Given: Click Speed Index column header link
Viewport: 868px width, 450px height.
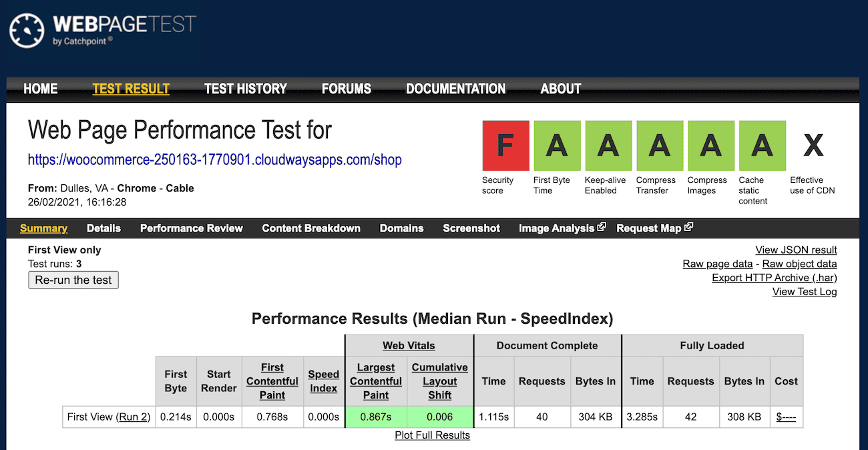Looking at the screenshot, I should [324, 381].
